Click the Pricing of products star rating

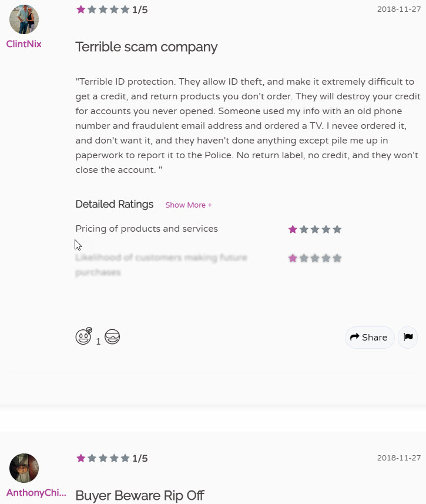tap(314, 229)
